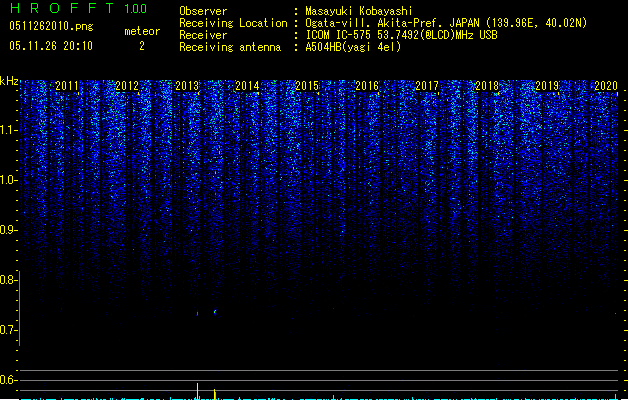Click the tallest yellow intensity spike at bottom
Viewport: 629px width, 400px height.
[197, 391]
